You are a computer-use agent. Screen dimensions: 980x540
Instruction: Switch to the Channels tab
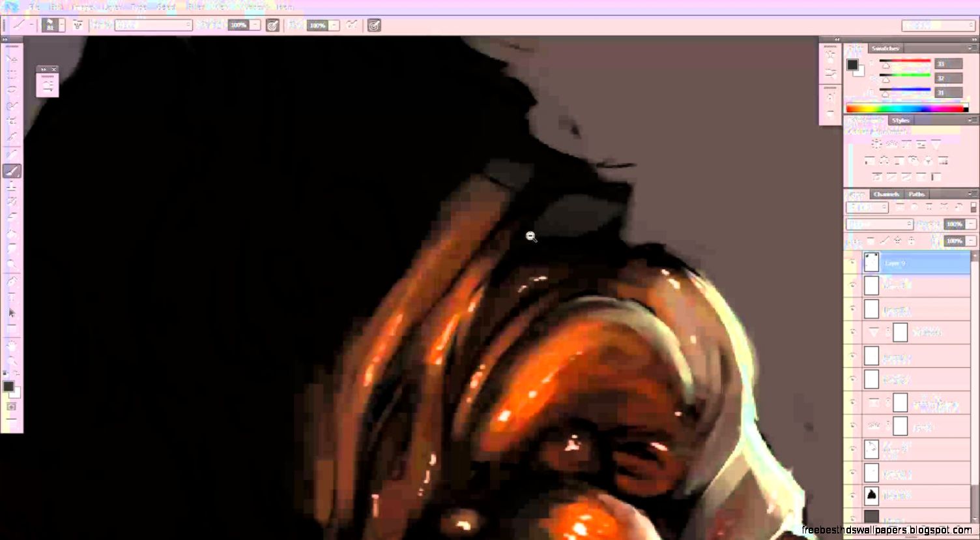point(887,194)
